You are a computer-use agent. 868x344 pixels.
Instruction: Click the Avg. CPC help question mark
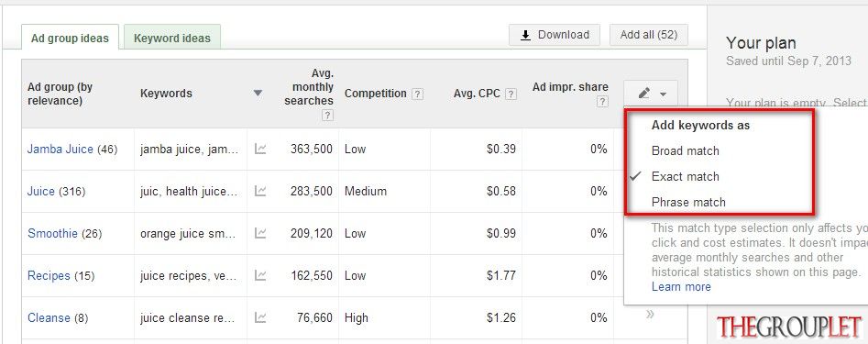[511, 94]
